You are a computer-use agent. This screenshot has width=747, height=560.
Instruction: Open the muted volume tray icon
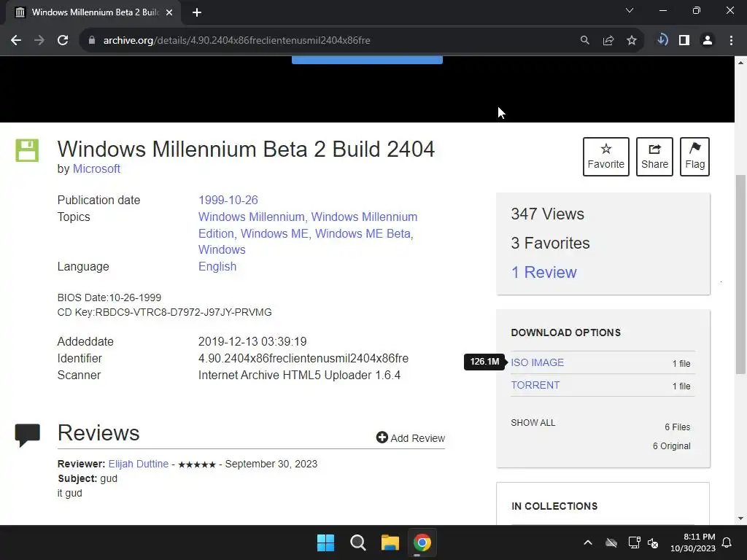click(653, 542)
